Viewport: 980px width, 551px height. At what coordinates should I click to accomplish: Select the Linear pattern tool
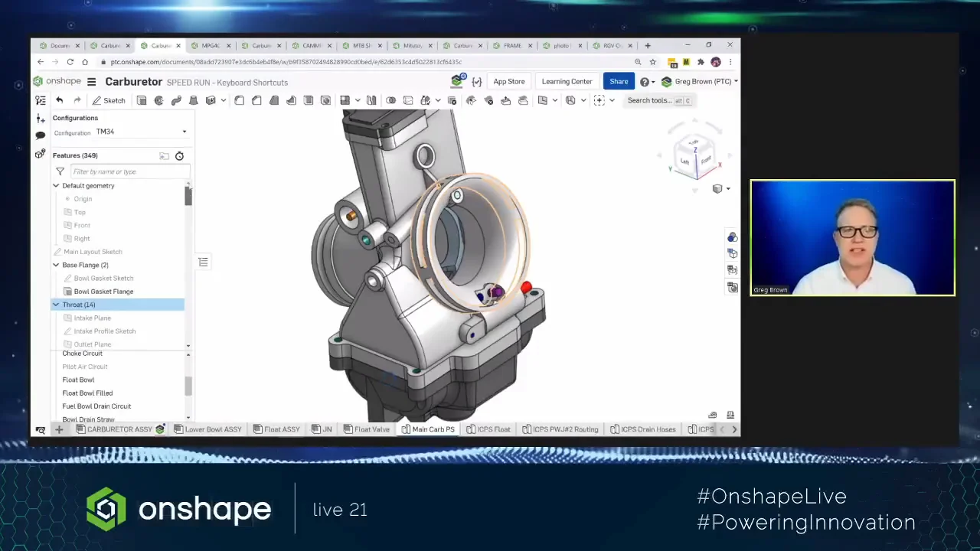(345, 100)
